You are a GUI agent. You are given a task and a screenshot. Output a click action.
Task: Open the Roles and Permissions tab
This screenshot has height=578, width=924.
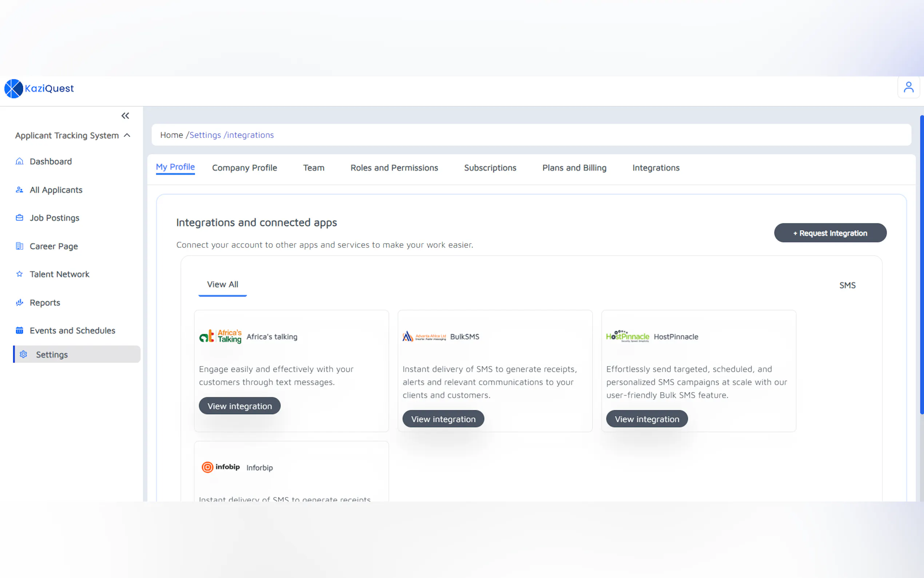(394, 168)
